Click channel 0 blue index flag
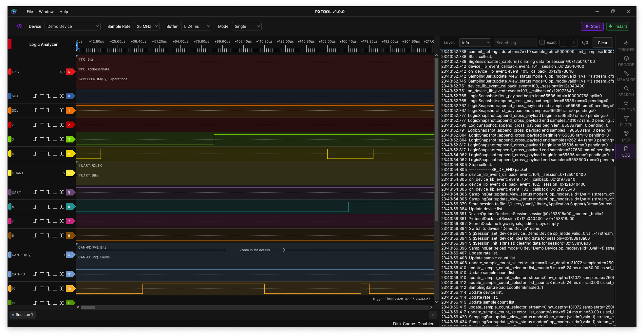Image resolution: width=644 pixels, height=336 pixels. point(70,96)
